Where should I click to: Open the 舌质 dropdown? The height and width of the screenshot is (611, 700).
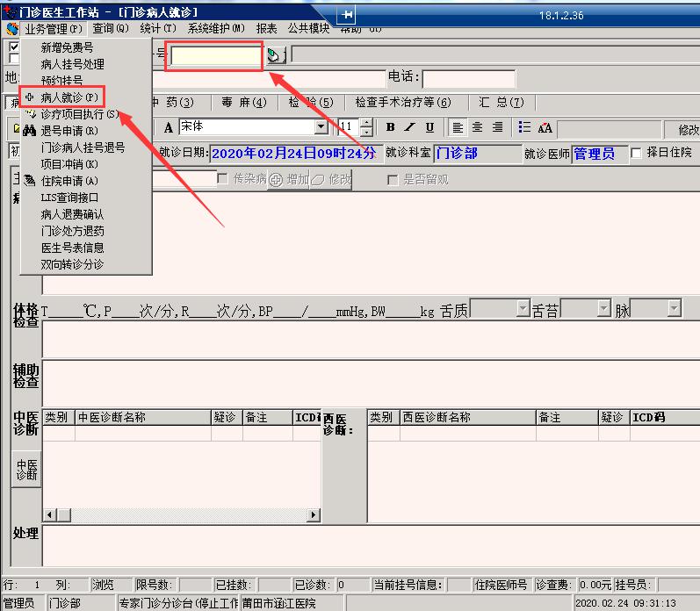523,308
